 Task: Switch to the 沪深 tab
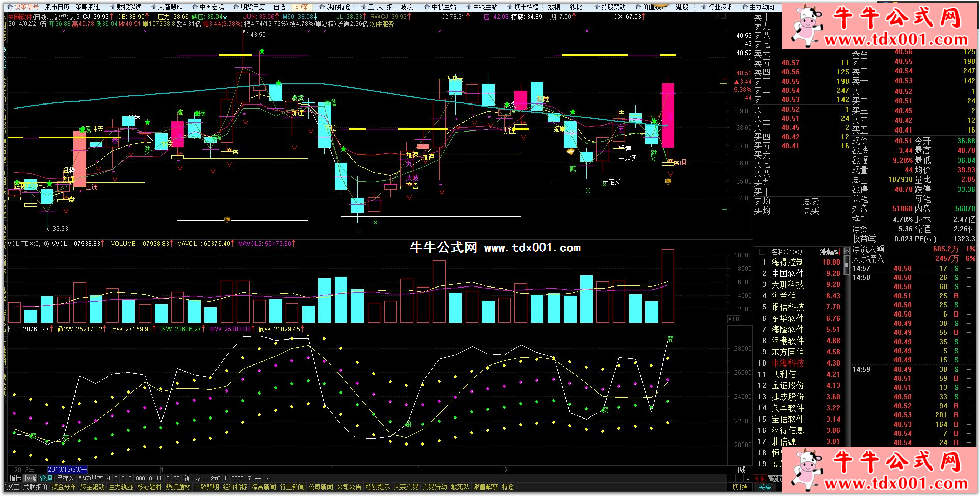point(302,7)
